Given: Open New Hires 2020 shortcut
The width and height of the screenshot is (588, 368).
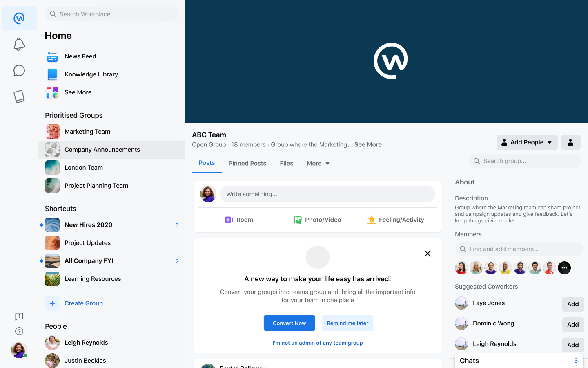Looking at the screenshot, I should point(111,225).
